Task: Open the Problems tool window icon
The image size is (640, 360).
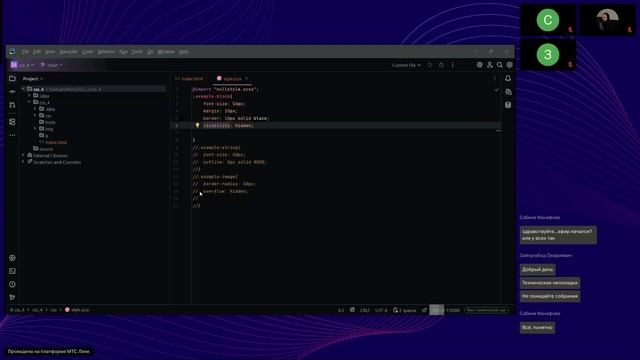Action: click(x=12, y=284)
